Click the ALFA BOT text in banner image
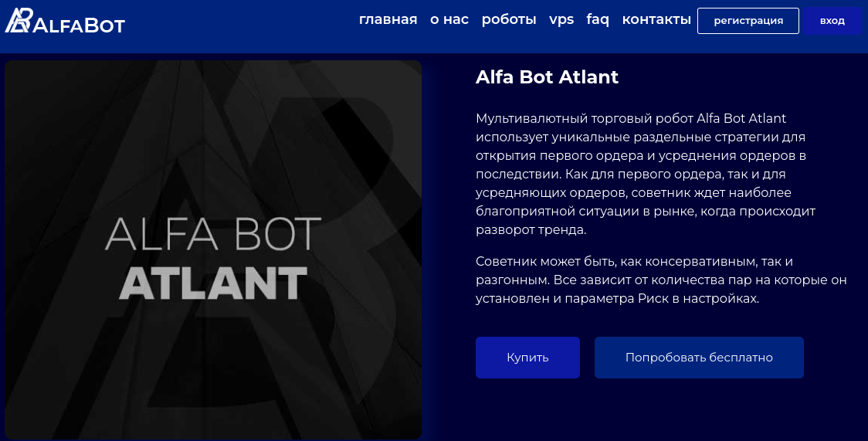The height and width of the screenshot is (441, 868). tap(213, 234)
